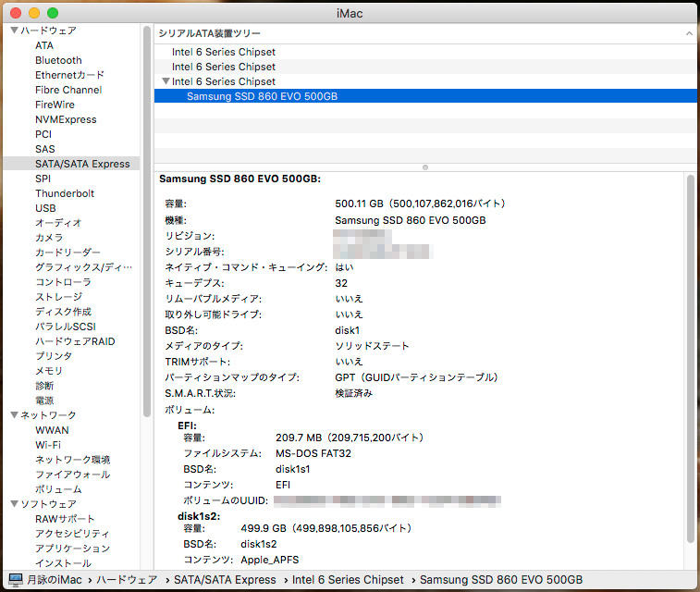
Task: Select 電源 in the sidebar
Action: [x=44, y=401]
